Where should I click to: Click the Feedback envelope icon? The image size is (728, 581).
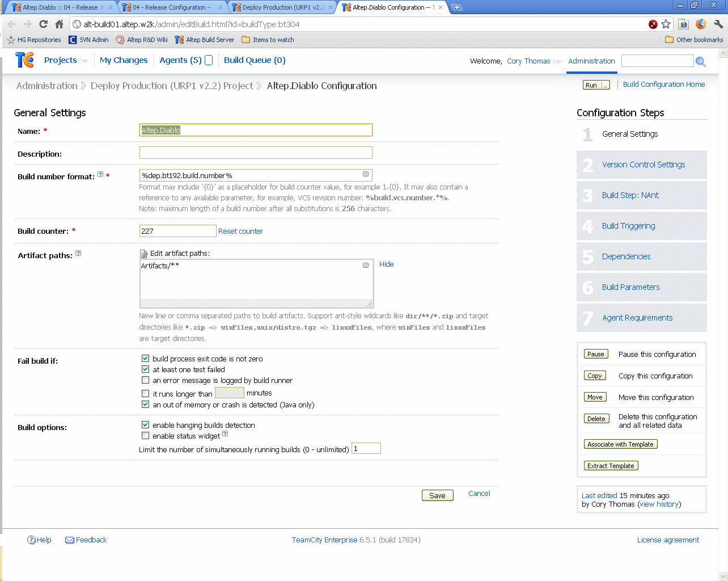69,540
